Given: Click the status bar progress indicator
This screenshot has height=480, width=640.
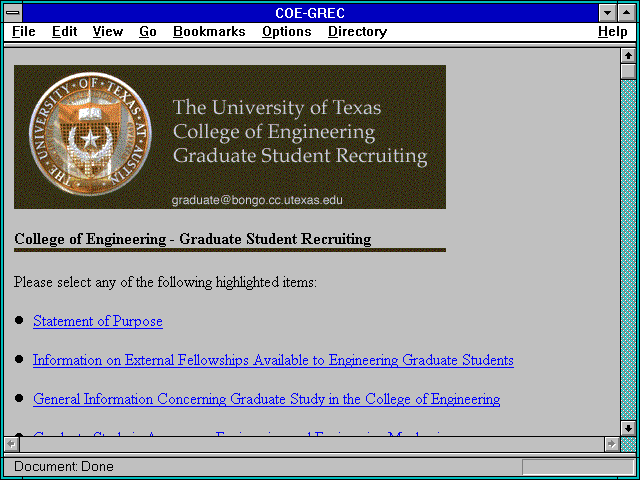Looking at the screenshot, I should pyautogui.click(x=578, y=467).
